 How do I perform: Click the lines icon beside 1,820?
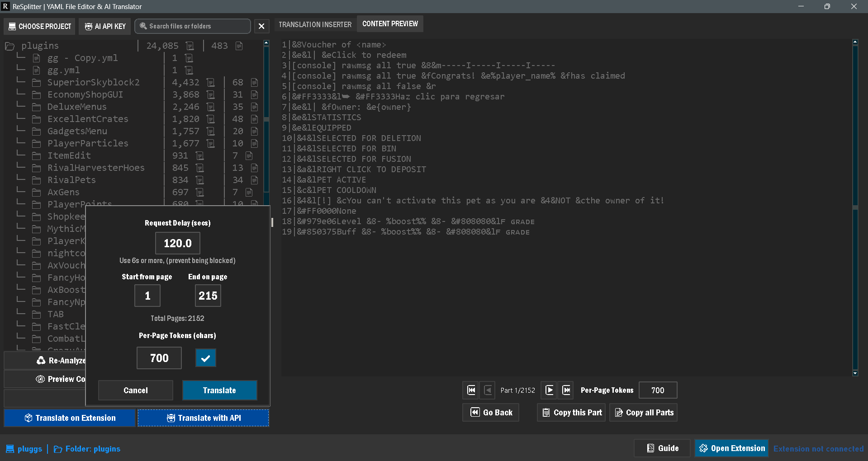pyautogui.click(x=211, y=119)
